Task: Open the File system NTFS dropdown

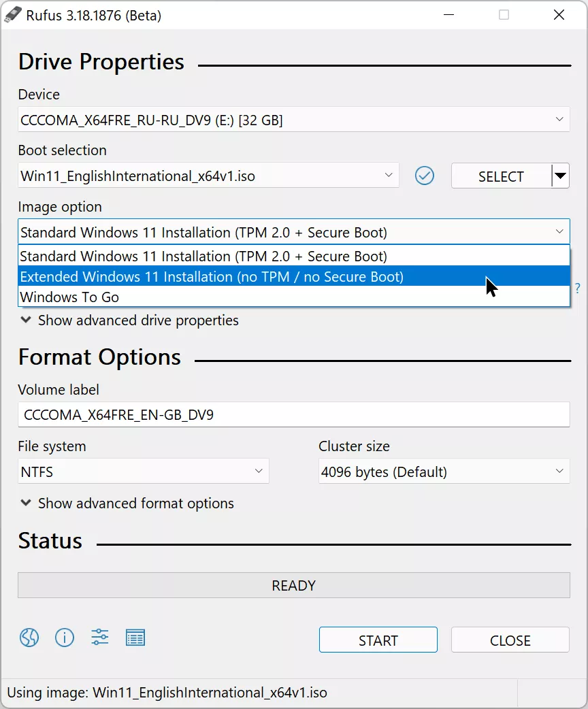Action: tap(144, 472)
